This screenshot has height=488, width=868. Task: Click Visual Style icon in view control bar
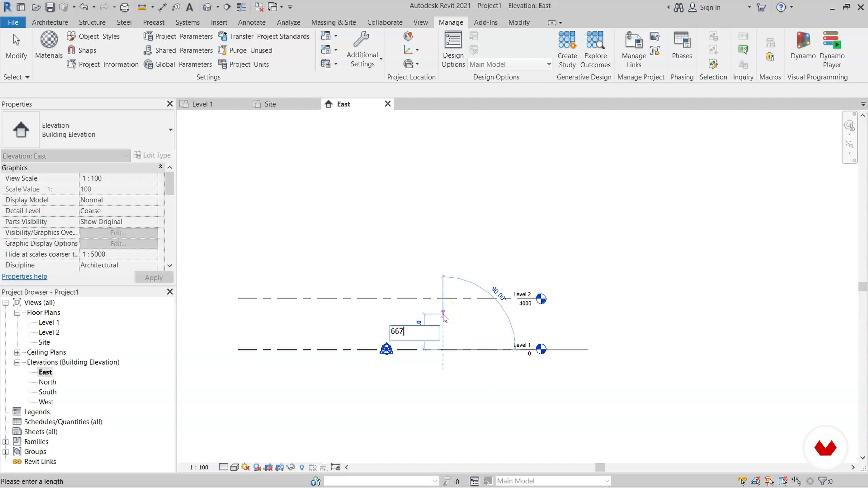(235, 467)
